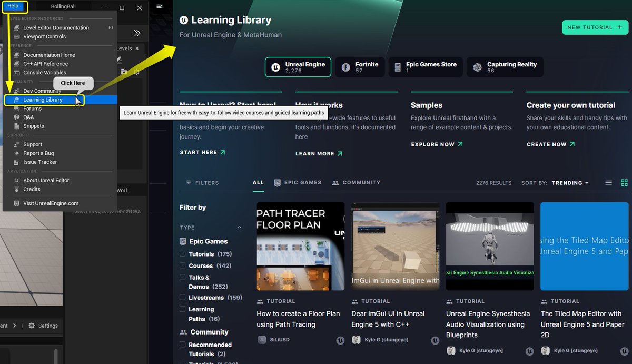
Task: Check the Courses (142) filter
Action: click(183, 265)
